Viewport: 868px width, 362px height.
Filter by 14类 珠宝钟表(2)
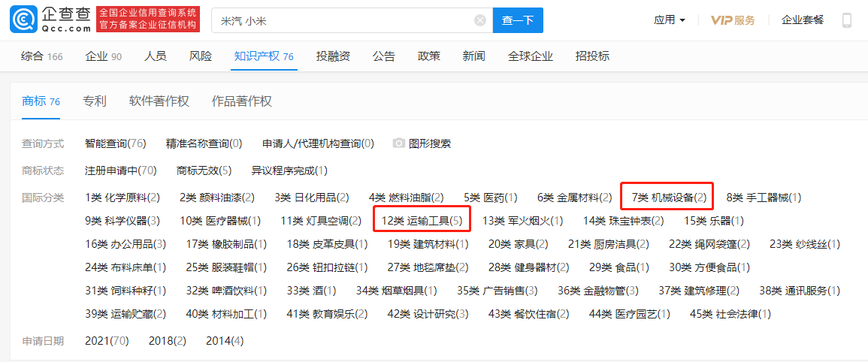pos(624,221)
